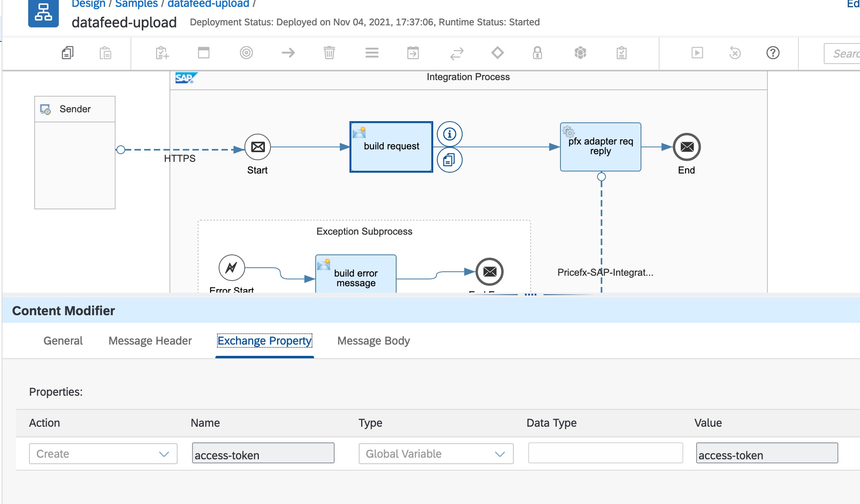The image size is (860, 504).
Task: Open the Samples breadcrumb link
Action: click(136, 4)
